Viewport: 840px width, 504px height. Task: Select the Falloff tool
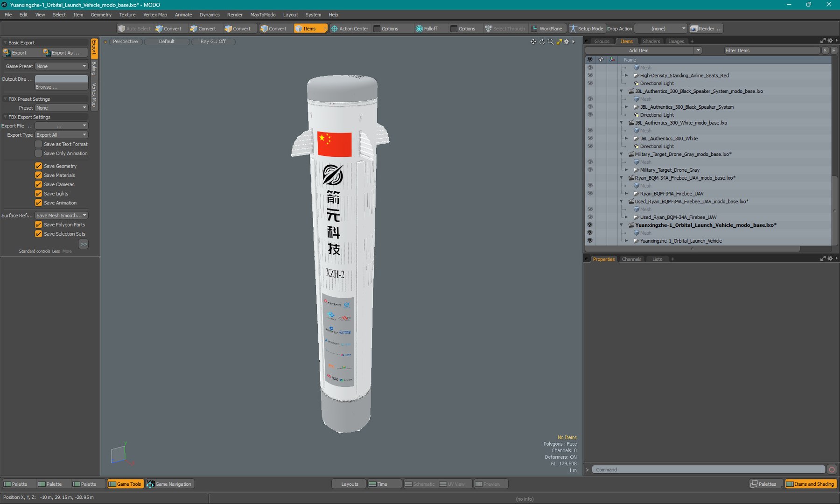click(x=427, y=28)
